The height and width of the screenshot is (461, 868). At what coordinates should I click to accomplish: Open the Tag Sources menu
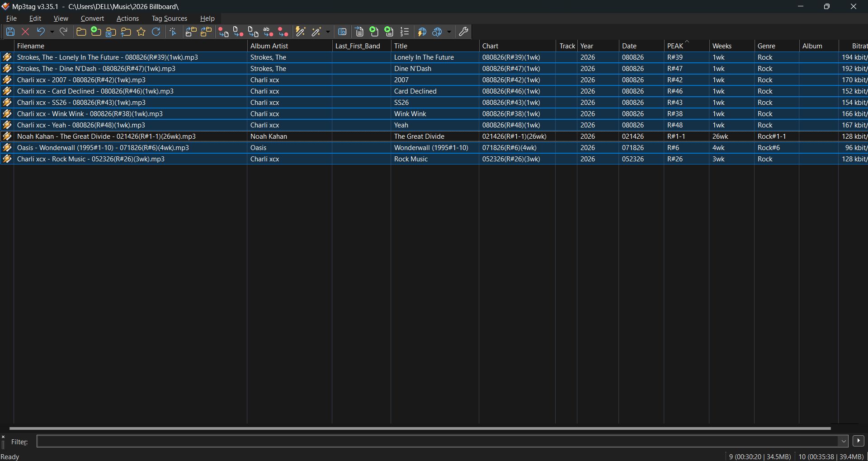click(x=170, y=19)
